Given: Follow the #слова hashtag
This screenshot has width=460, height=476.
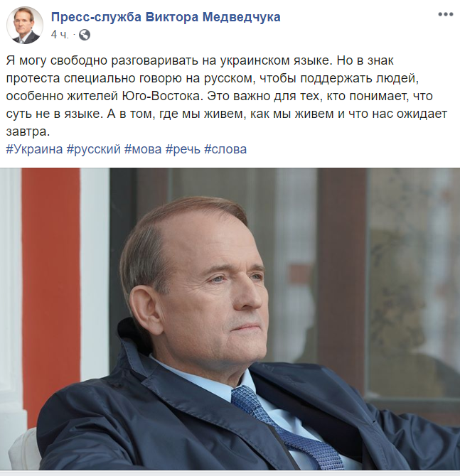Looking at the screenshot, I should 225,149.
